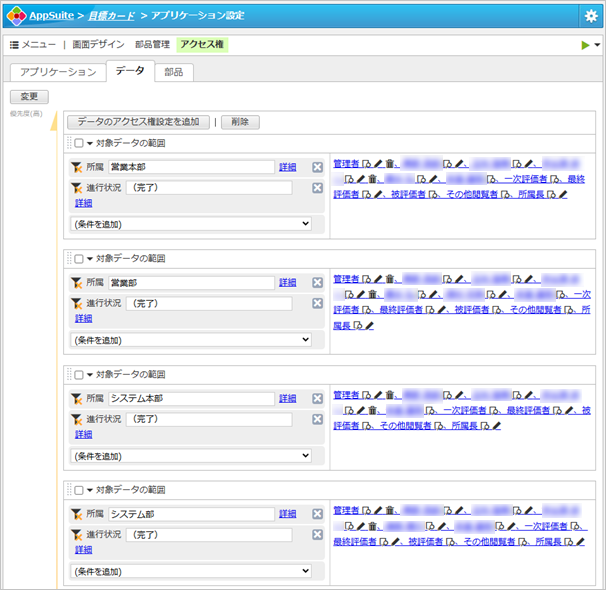Collapse 対象データの範囲 arrow above システム本部

click(90, 375)
